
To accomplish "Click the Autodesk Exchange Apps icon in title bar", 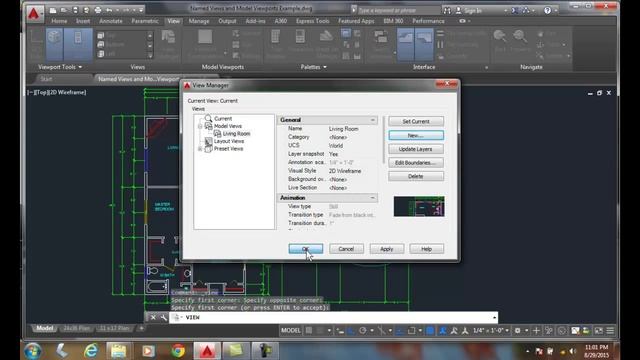I will [515, 10].
